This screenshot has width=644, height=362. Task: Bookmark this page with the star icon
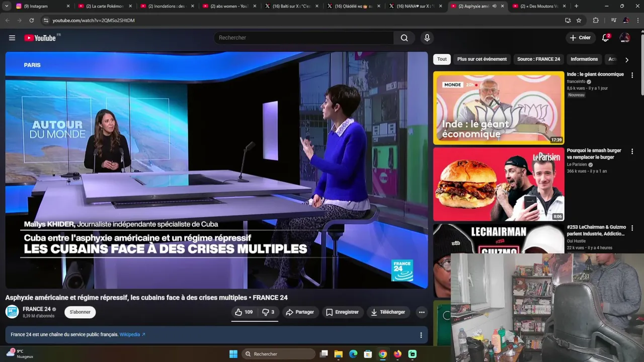[x=579, y=20]
